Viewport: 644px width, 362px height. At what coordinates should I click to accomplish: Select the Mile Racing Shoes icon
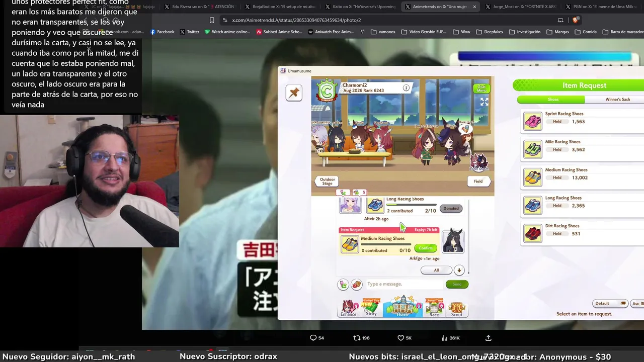[x=533, y=150]
